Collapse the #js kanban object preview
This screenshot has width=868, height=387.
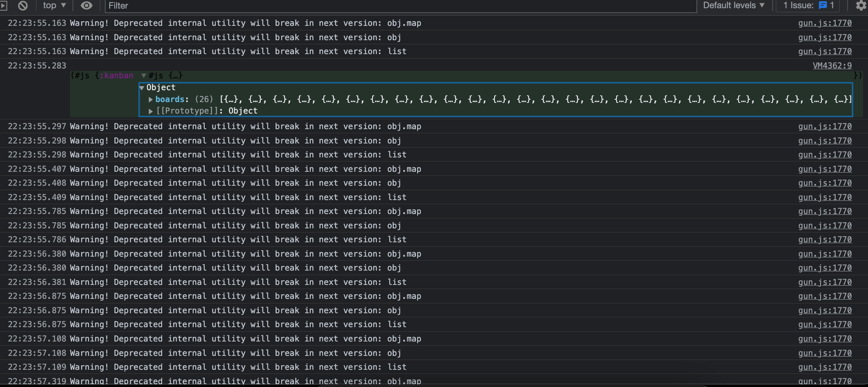143,75
